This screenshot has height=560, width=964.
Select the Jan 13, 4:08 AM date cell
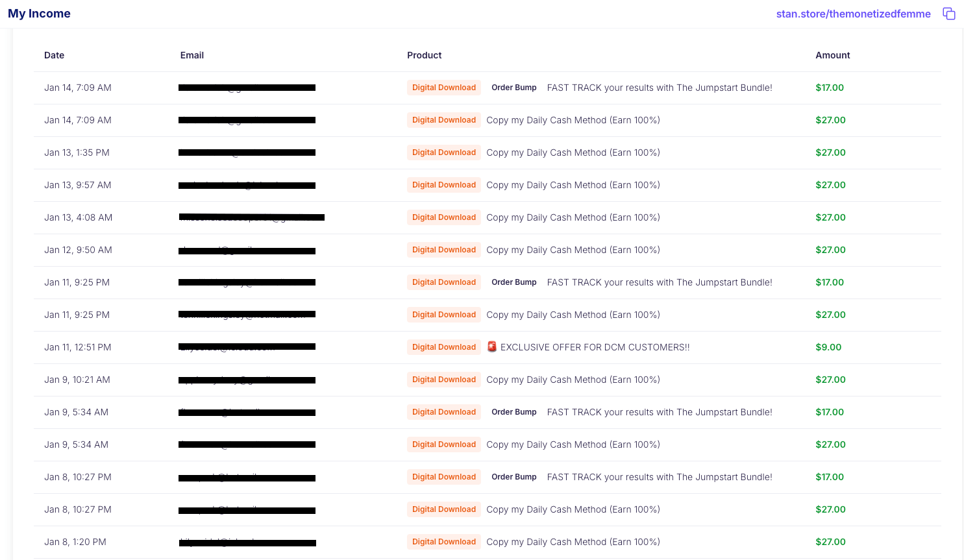click(x=78, y=217)
